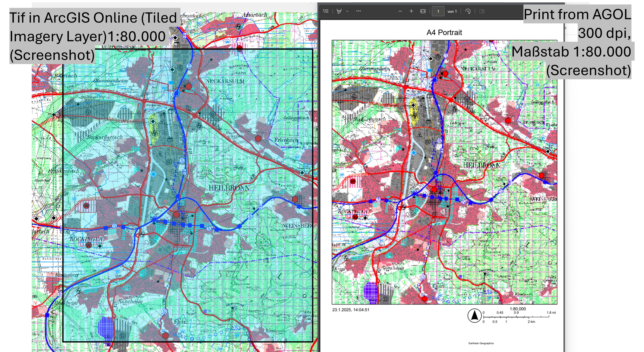The image size is (644, 352).
Task: Click the HEILBRONN label on left map
Action: [x=229, y=188]
